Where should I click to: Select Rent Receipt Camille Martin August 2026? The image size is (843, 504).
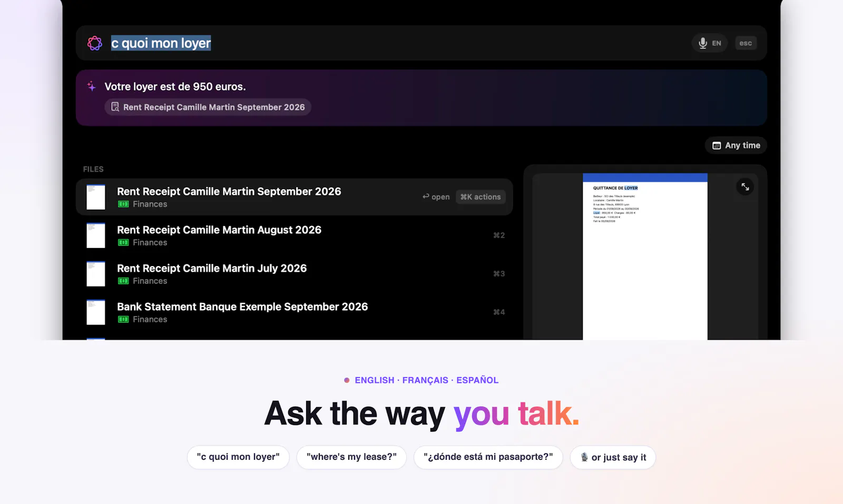coord(294,235)
